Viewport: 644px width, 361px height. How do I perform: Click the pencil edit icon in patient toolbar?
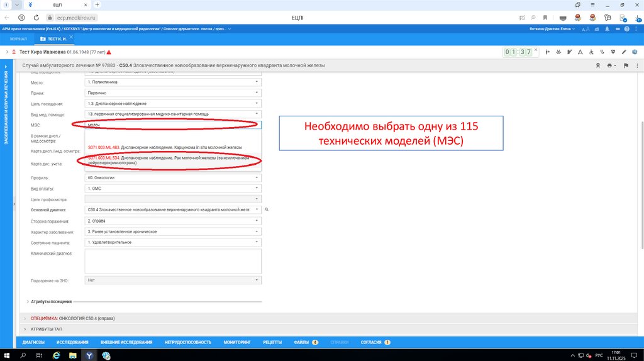(624, 52)
